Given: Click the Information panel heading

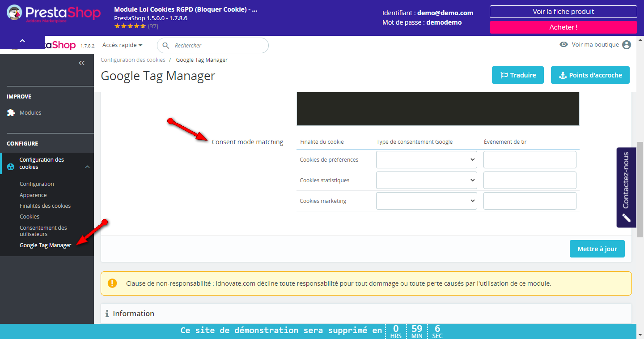Looking at the screenshot, I should pos(133,313).
